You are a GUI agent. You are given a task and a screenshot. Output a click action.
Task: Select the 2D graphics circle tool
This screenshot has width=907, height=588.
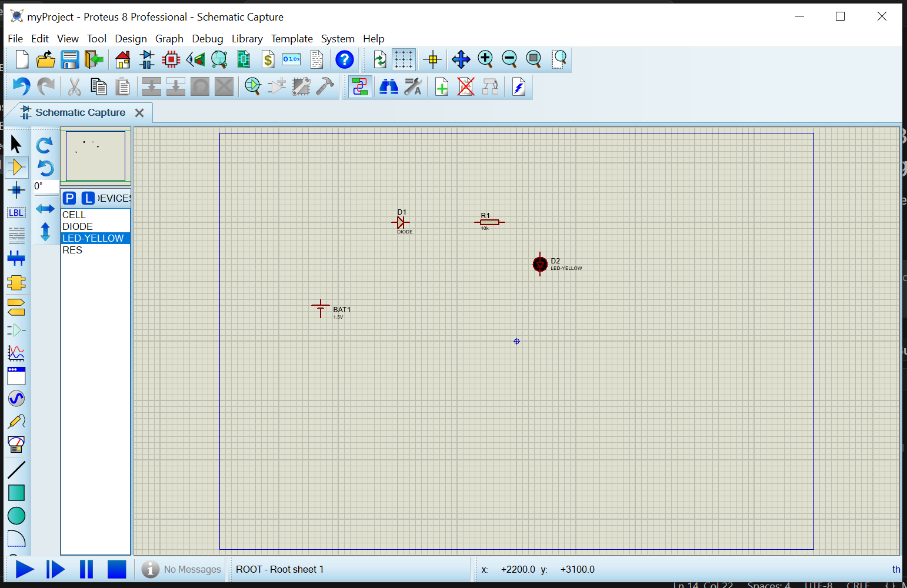(16, 516)
